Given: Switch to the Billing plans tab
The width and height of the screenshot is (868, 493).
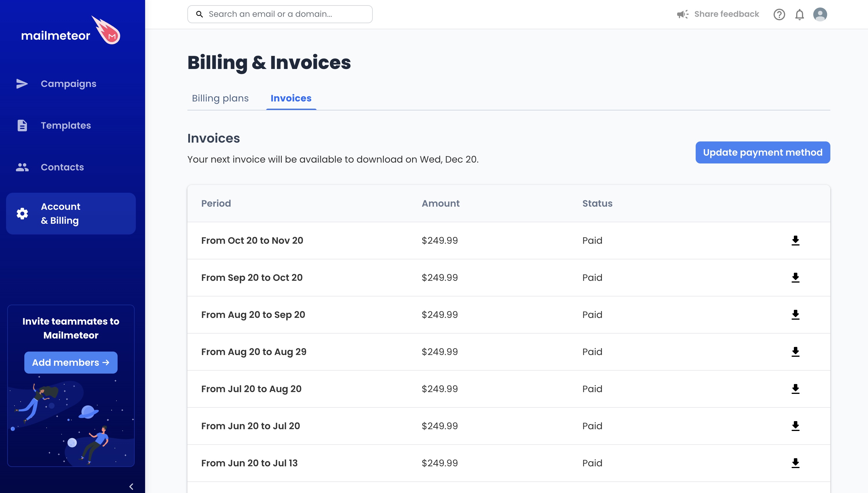Looking at the screenshot, I should click(220, 98).
